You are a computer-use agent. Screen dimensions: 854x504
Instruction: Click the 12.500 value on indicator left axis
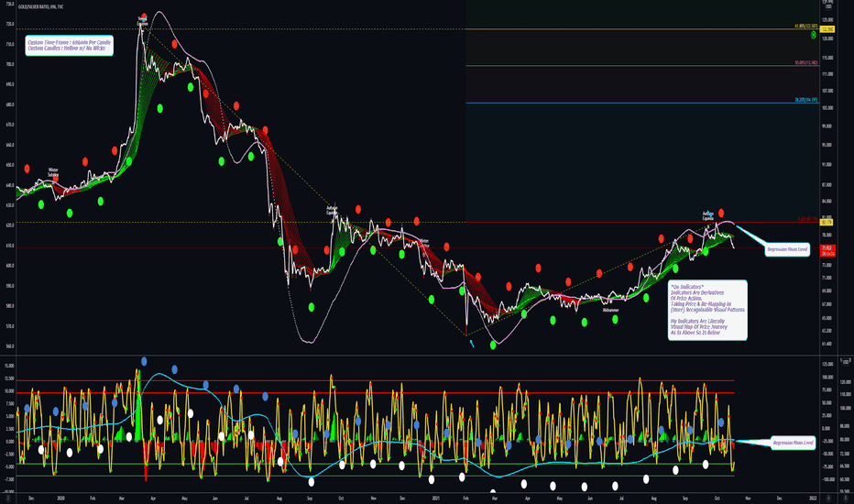coord(9,378)
